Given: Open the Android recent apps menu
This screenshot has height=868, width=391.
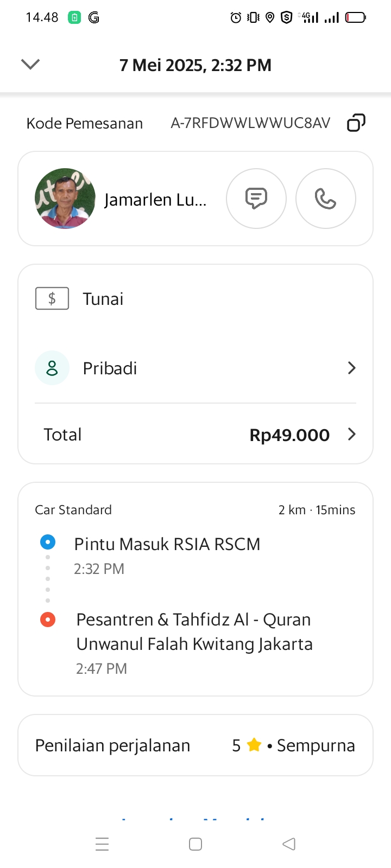Looking at the screenshot, I should pyautogui.click(x=102, y=844).
